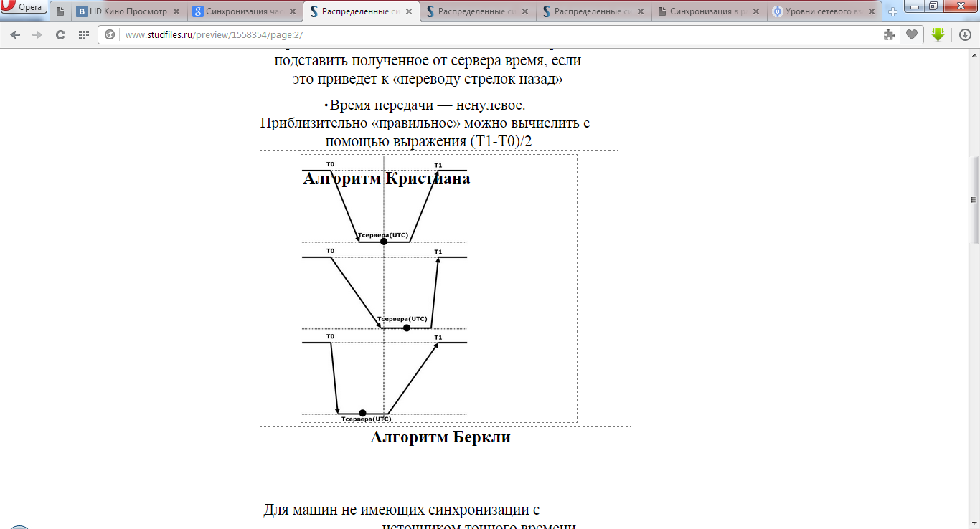Go back to the previous page
Screen dimensions: 980x529
(x=15, y=34)
